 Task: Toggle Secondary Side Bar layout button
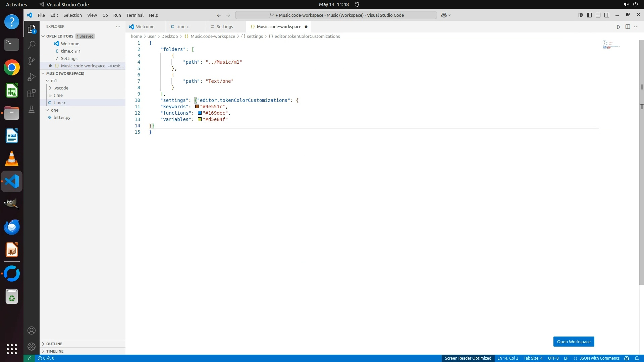[607, 15]
